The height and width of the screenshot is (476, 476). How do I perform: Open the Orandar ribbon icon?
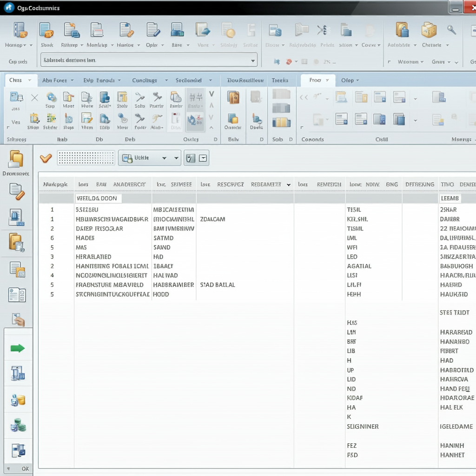pos(233,119)
